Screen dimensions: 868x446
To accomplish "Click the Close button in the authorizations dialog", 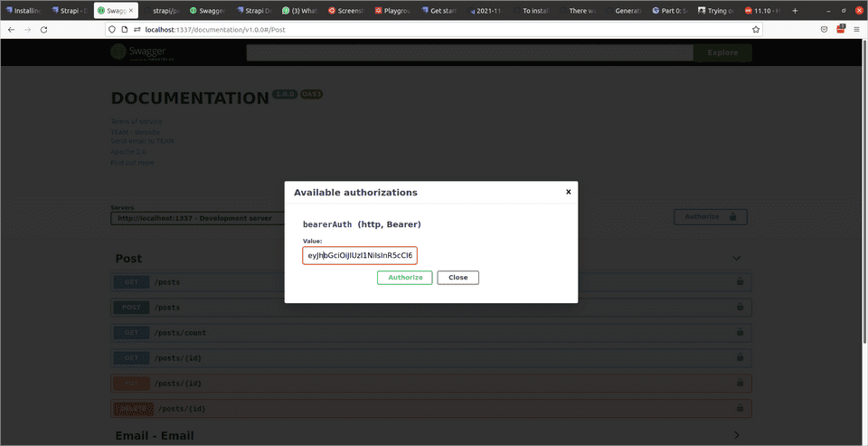I will 458,278.
